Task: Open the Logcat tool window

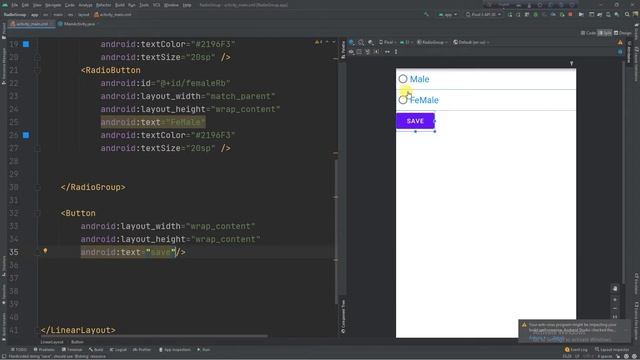Action: [118, 350]
